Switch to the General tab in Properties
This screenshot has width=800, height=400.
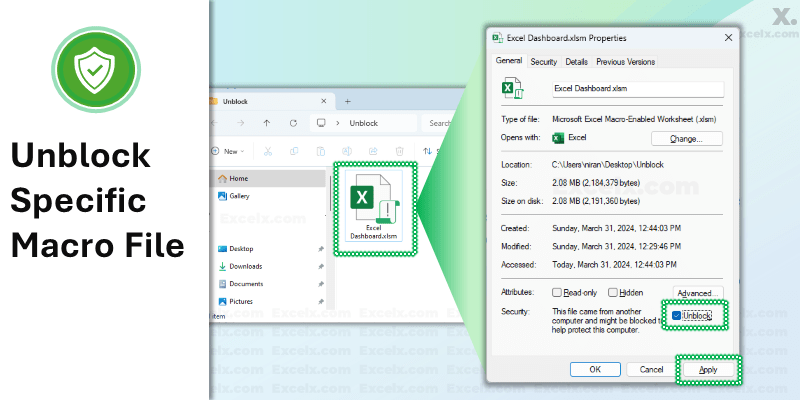click(509, 61)
